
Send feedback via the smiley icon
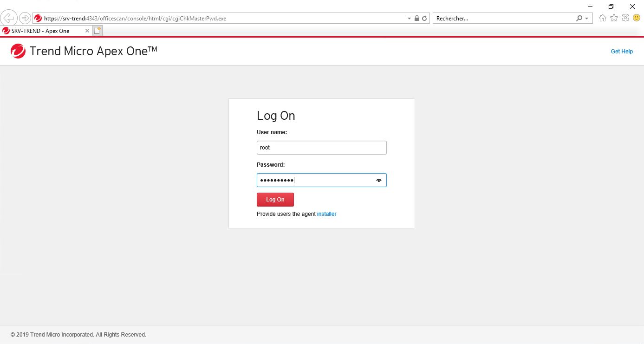636,18
